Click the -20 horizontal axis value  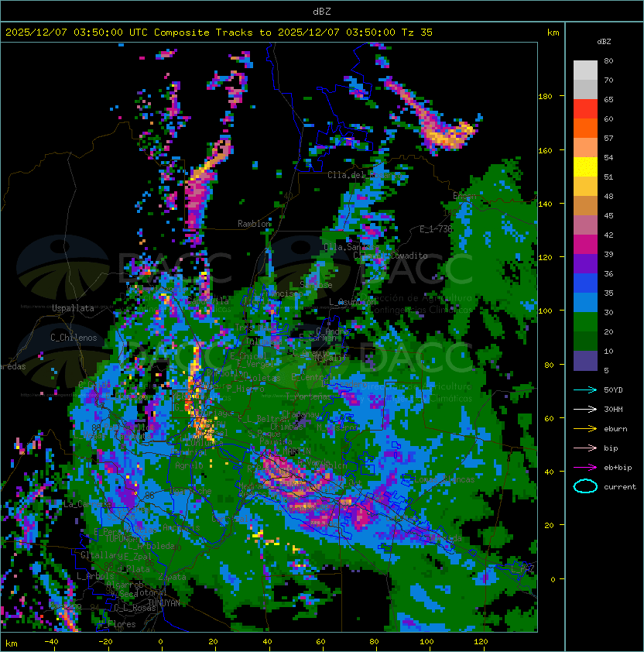105,642
